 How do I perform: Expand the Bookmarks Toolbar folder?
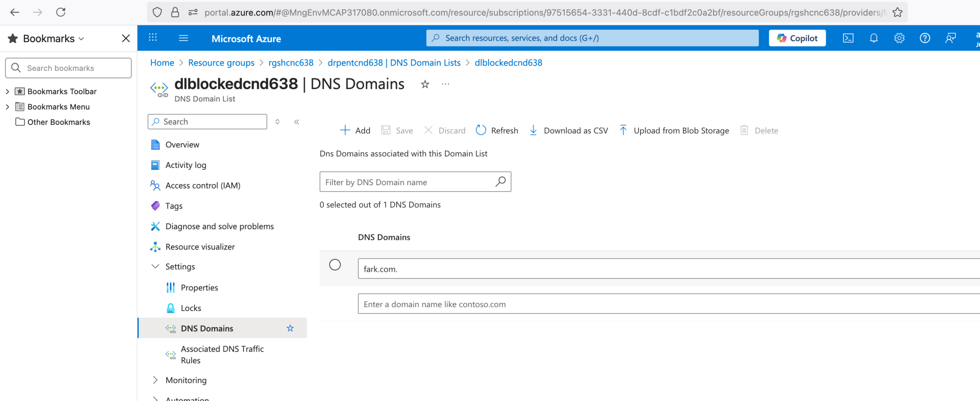point(7,91)
